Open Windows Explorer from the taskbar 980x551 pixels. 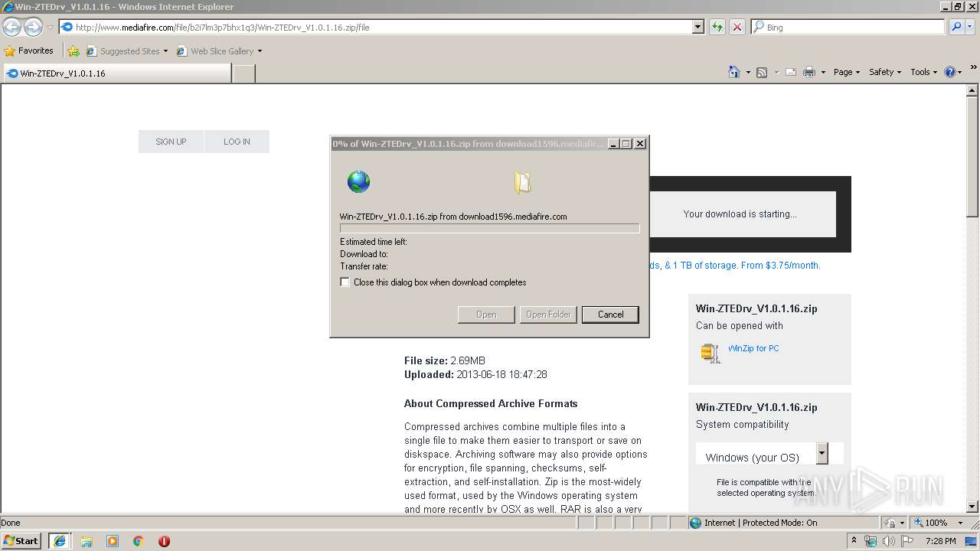click(x=87, y=541)
